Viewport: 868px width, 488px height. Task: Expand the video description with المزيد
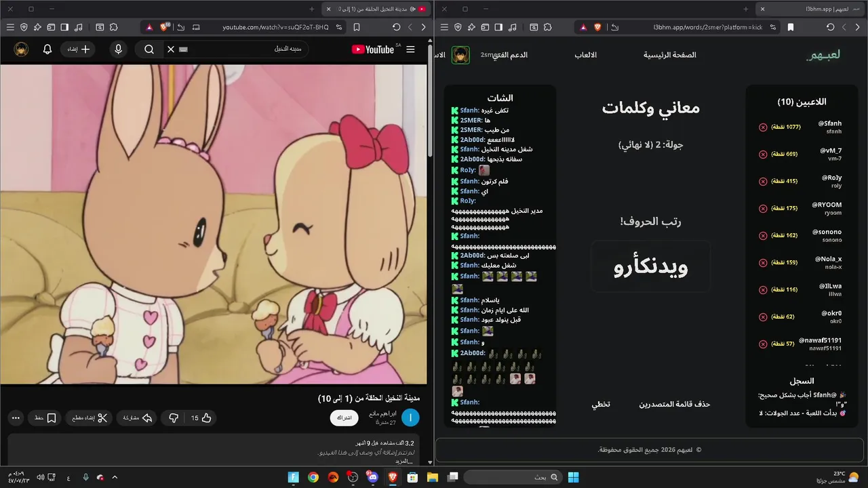pos(404,461)
